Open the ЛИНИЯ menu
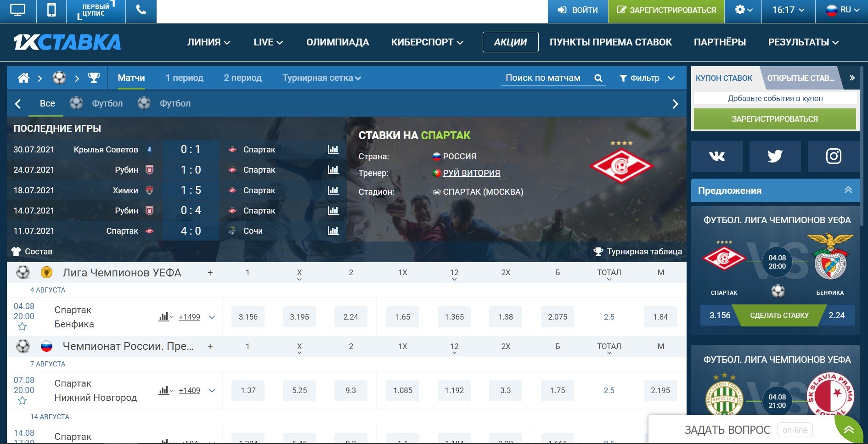Screen dimensions: 868x444 209,42
